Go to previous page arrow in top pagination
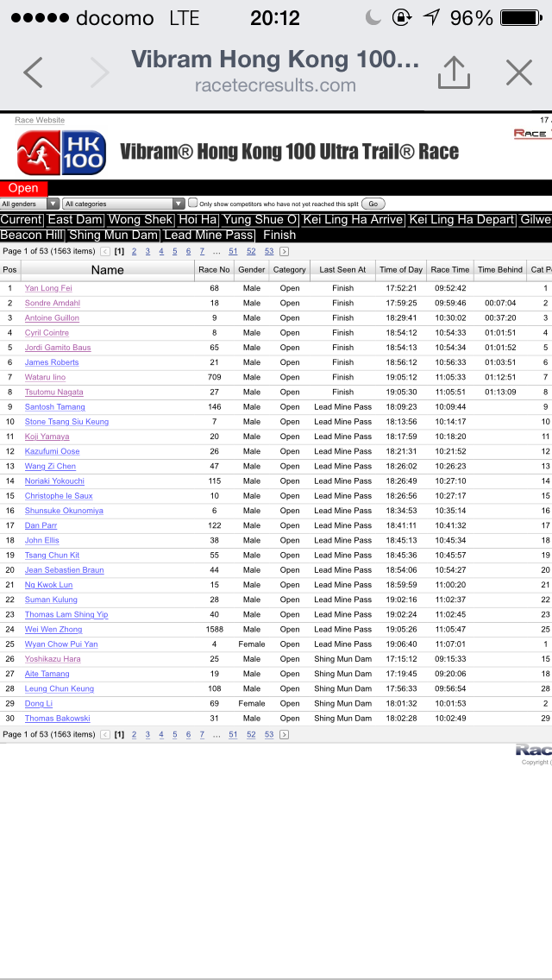Screen dimensions: 552x980 pos(105,251)
